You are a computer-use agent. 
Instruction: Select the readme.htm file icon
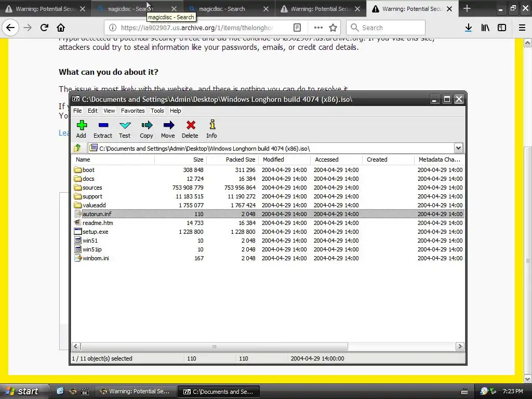(78, 222)
